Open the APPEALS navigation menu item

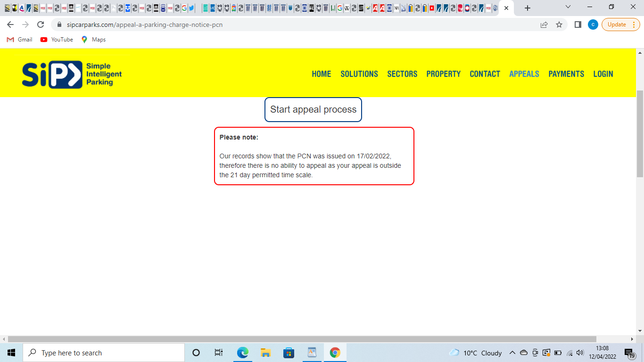[524, 74]
